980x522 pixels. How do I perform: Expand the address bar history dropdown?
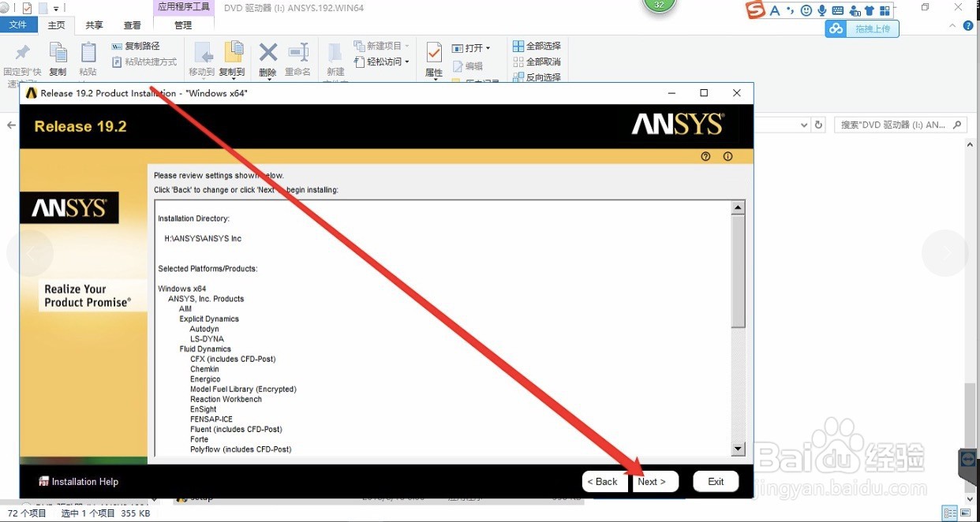click(x=804, y=125)
